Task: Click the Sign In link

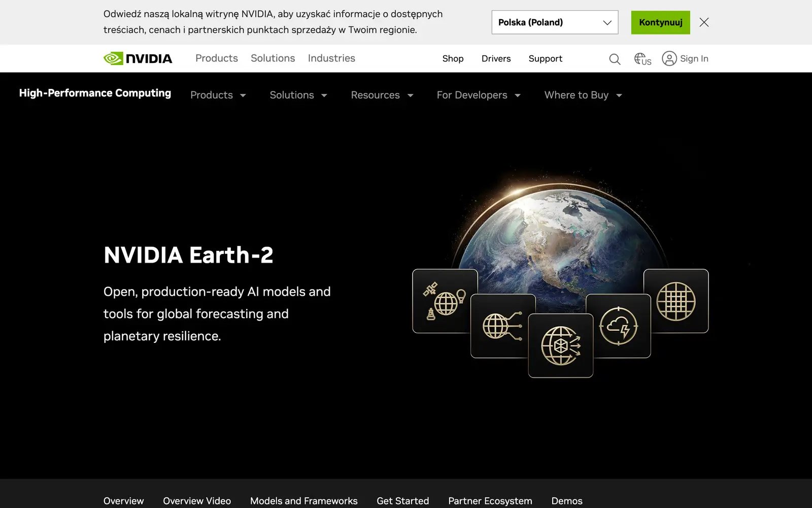Action: click(694, 58)
